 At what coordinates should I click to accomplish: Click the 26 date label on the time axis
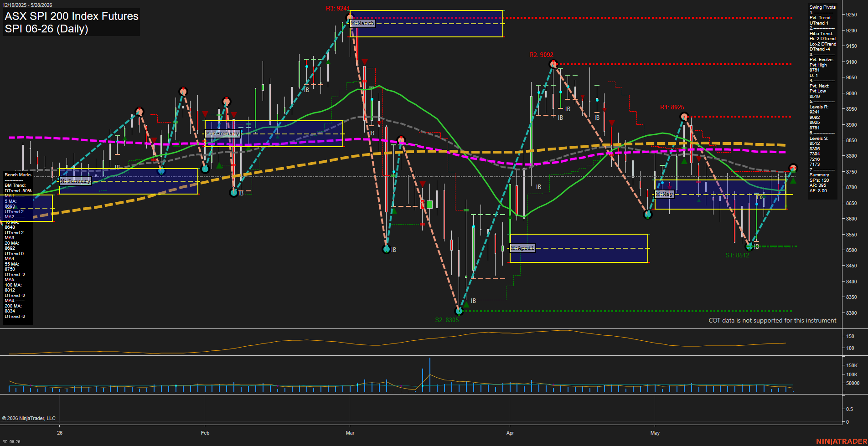[x=60, y=433]
